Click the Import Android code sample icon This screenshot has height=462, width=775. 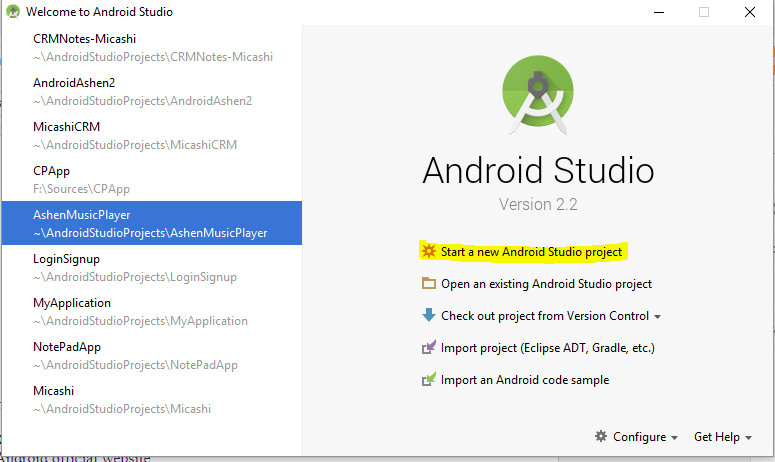(429, 379)
